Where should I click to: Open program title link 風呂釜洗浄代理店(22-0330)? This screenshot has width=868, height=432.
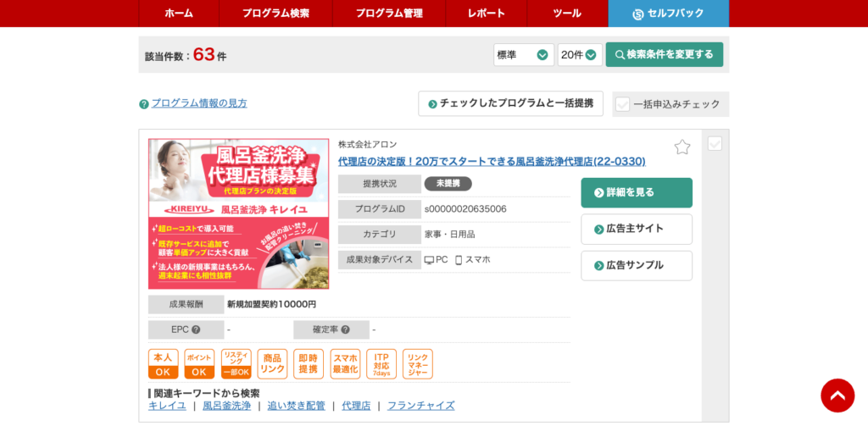tap(492, 162)
